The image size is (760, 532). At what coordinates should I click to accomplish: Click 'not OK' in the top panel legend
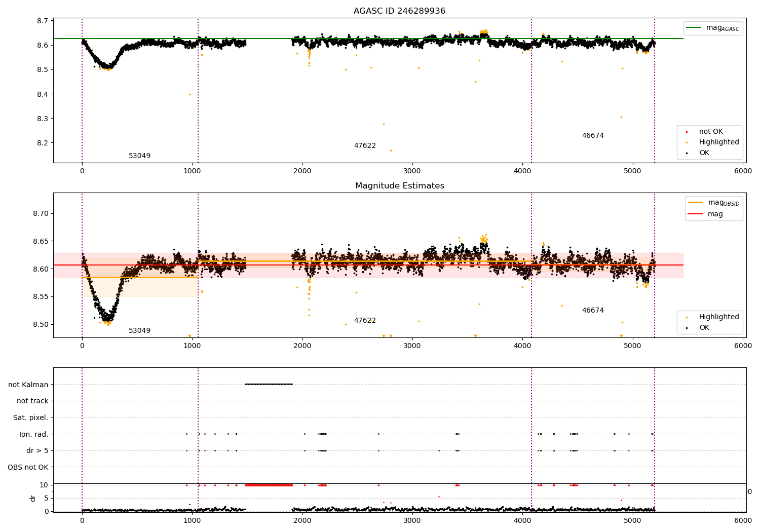[x=711, y=132]
